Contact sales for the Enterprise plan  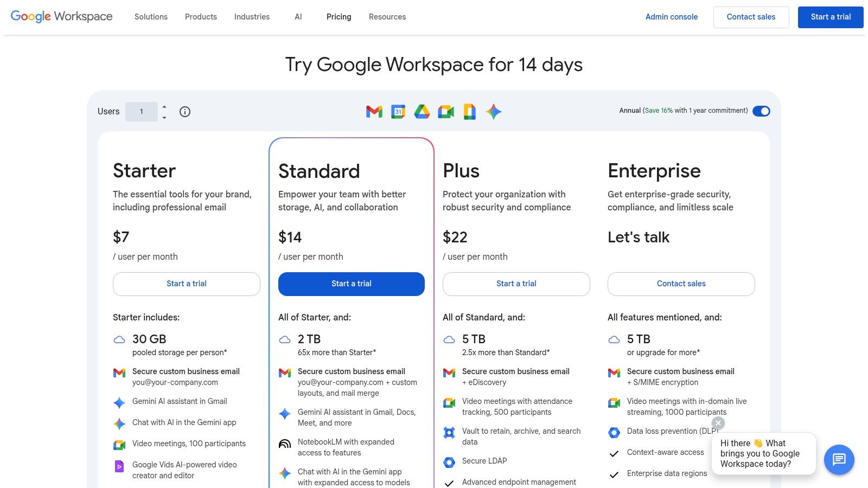[x=681, y=284]
